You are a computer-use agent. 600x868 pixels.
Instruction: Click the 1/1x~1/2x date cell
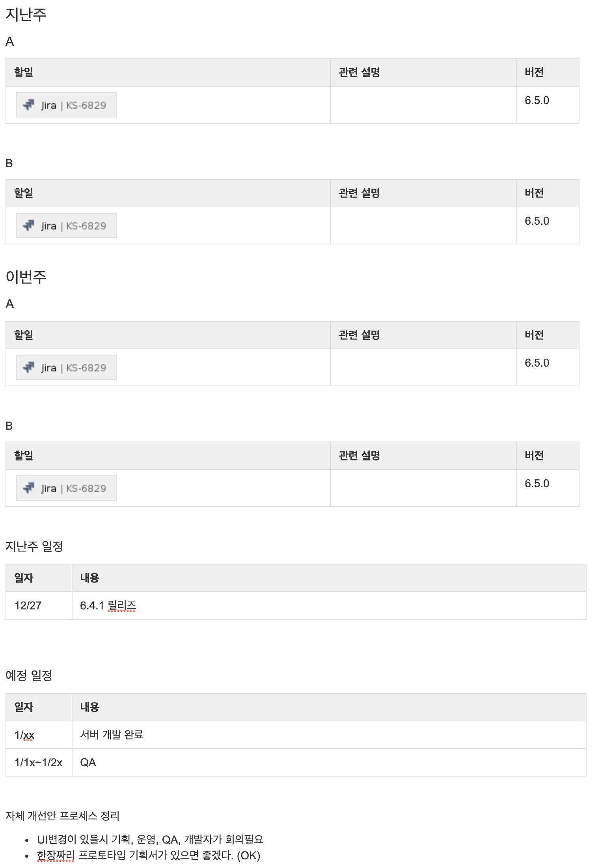(x=39, y=762)
